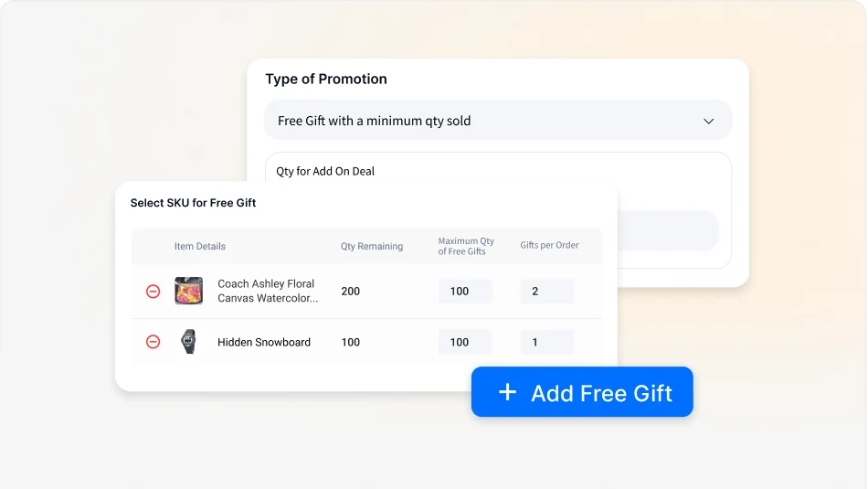Click the Maximum Qty of Free Gifts header
Screen dimensions: 868x489
pos(466,247)
